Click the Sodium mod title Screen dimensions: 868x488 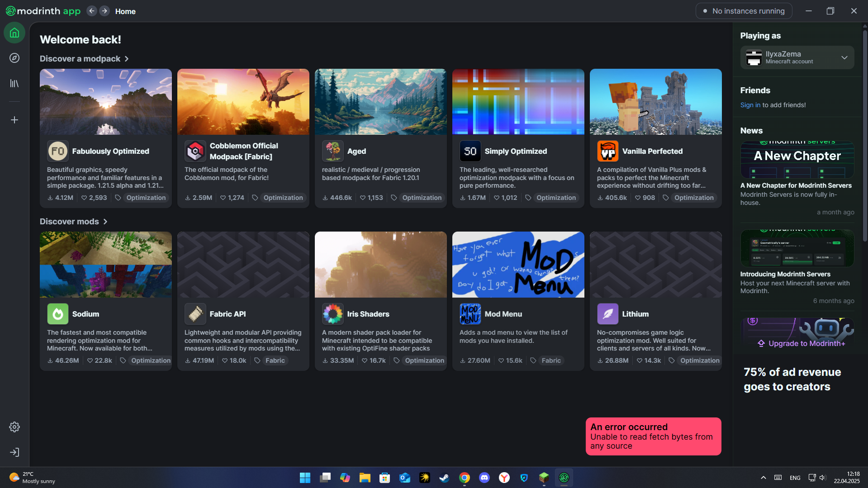click(x=85, y=314)
